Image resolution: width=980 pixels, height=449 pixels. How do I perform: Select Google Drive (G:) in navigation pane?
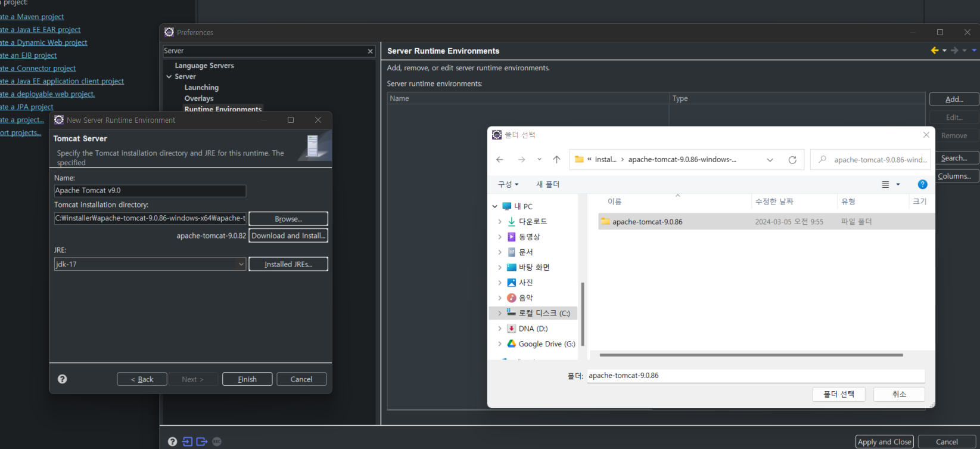541,344
